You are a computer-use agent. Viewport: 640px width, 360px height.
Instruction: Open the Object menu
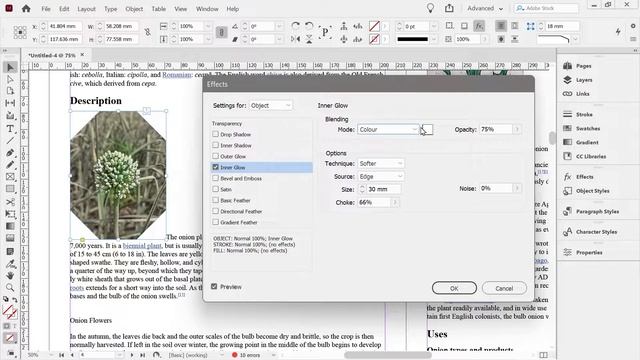[134, 9]
